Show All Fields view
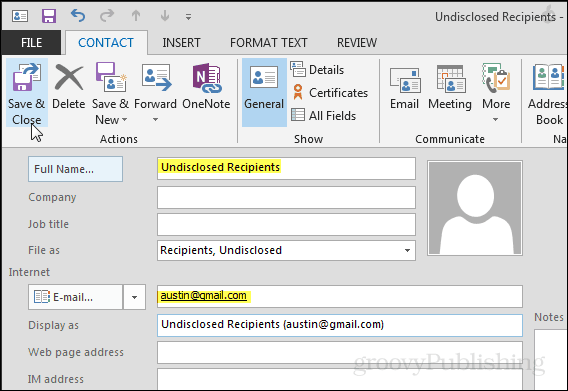 click(323, 116)
